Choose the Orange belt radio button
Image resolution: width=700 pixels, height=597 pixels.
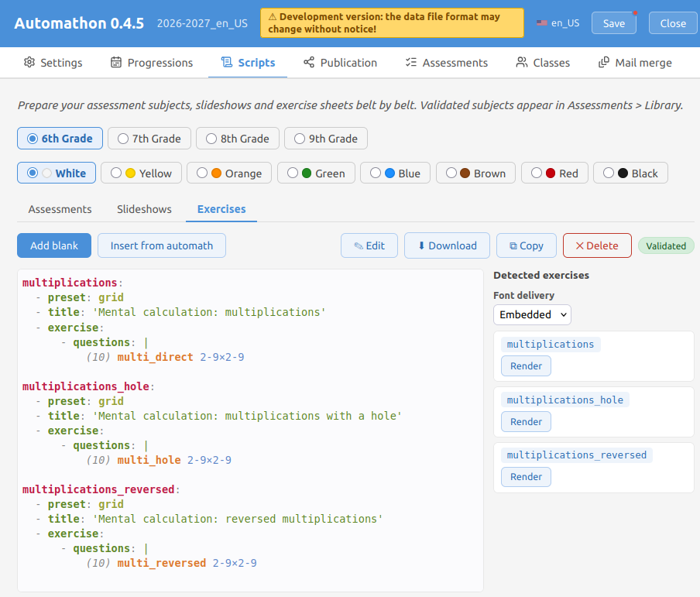pyautogui.click(x=202, y=173)
